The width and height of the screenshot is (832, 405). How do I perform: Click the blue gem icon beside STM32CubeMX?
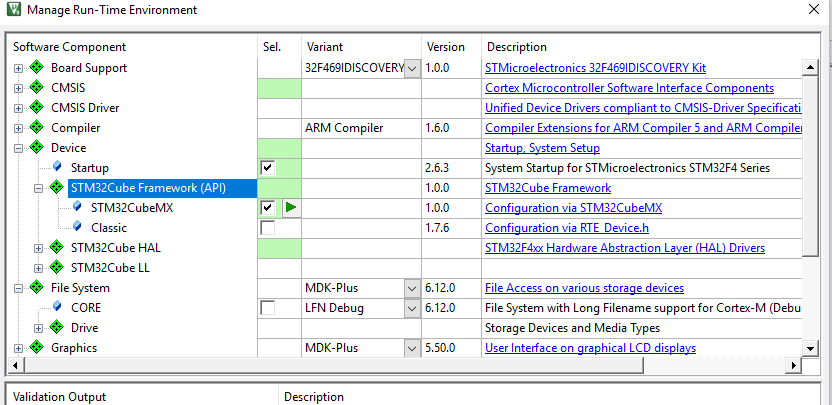(x=77, y=206)
